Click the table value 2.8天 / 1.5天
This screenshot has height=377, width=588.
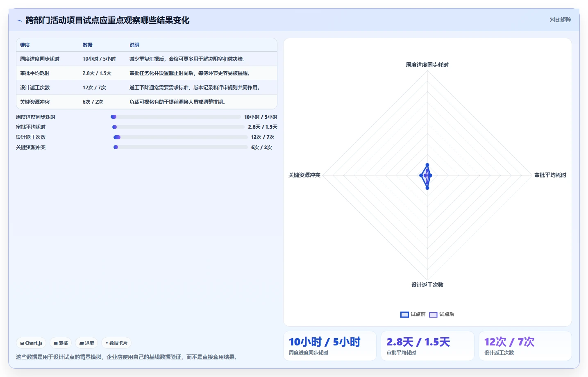pos(97,73)
